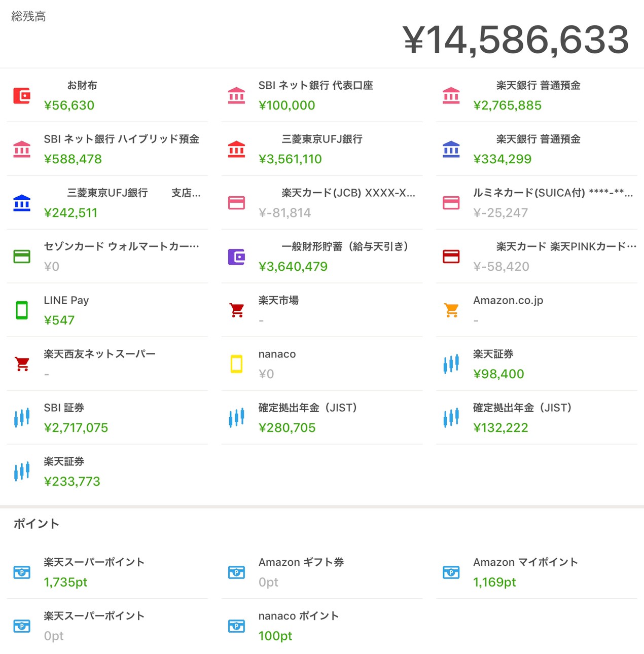
Task: Click the point icon for Amazon マイポイント
Action: point(451,572)
